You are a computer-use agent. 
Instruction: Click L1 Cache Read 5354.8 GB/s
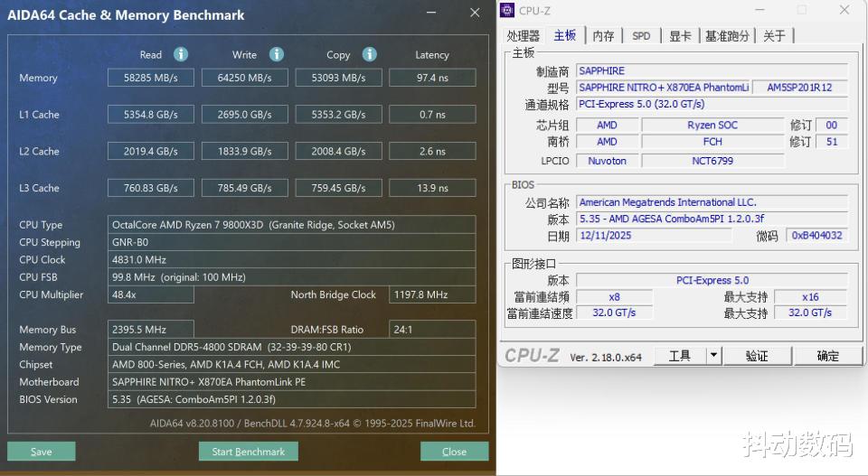tap(151, 115)
